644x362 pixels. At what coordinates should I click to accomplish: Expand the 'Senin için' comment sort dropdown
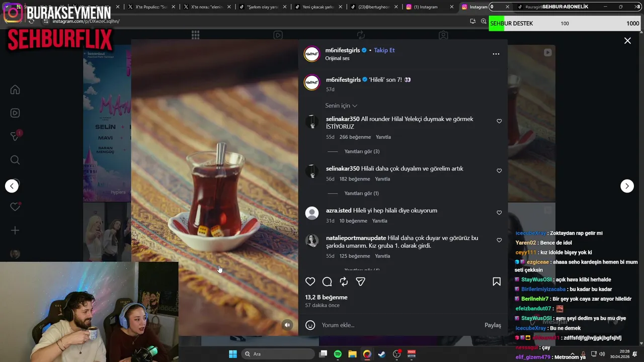tap(341, 106)
